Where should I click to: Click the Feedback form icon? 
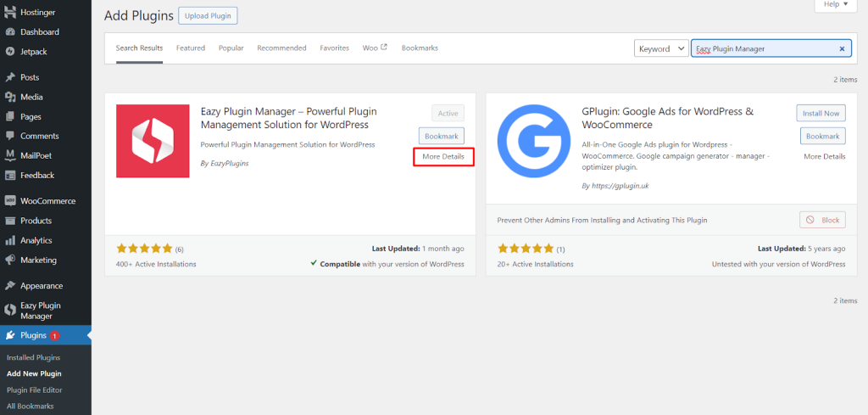(10, 176)
